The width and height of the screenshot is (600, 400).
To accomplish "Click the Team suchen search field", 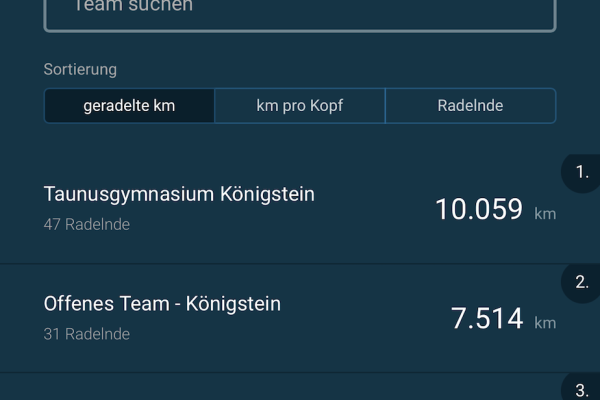I will tap(300, 10).
